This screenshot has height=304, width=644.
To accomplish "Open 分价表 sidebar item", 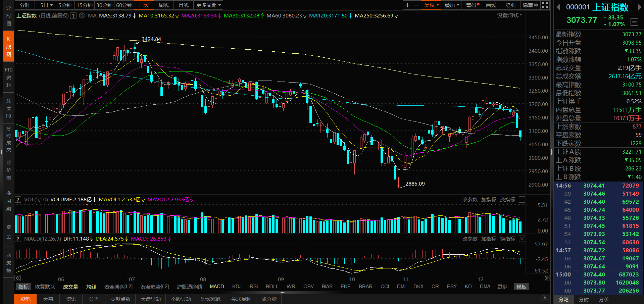I will coord(8,170).
